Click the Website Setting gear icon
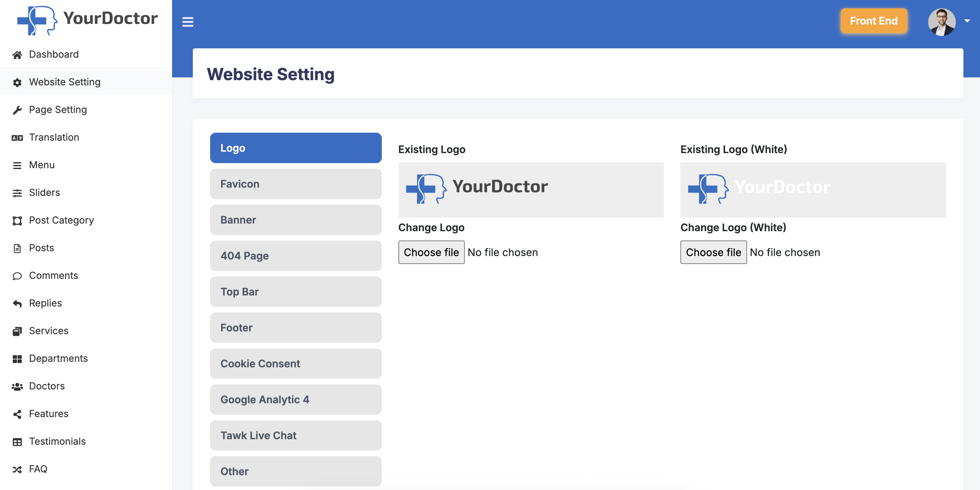This screenshot has height=490, width=980. coord(17,82)
